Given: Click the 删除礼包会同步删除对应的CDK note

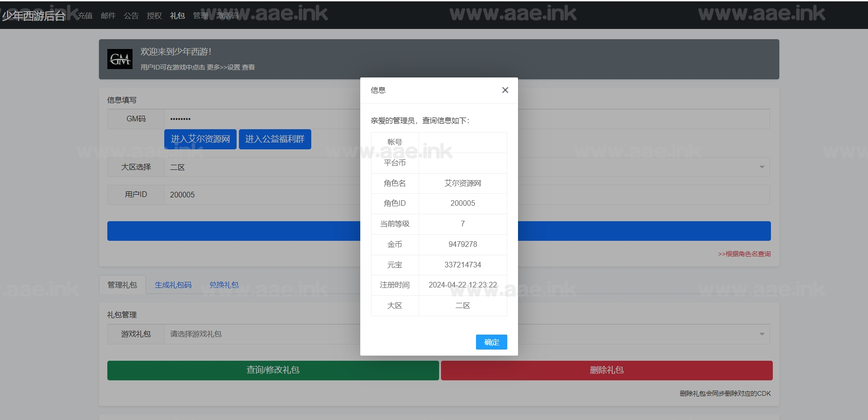Looking at the screenshot, I should click(725, 393).
